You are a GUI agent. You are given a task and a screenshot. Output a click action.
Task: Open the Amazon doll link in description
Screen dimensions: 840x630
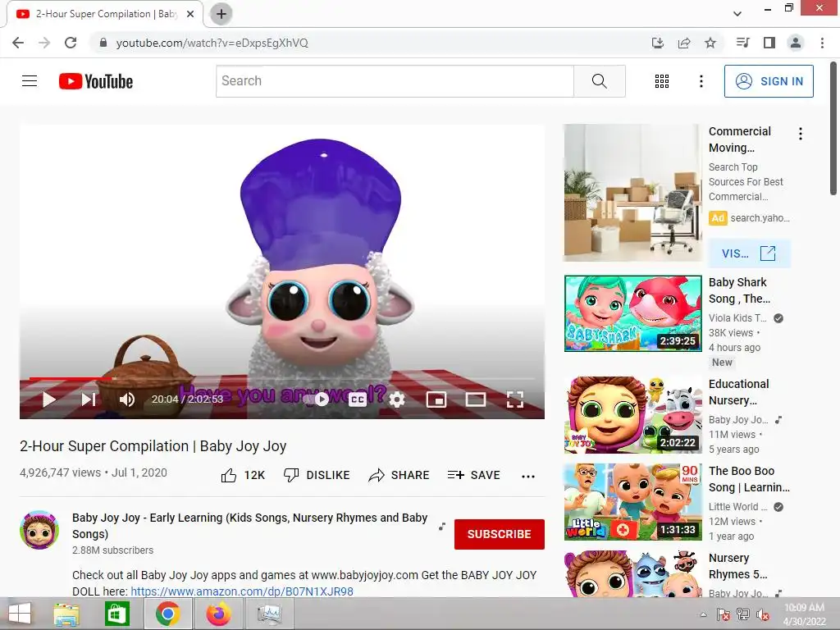[x=242, y=591]
